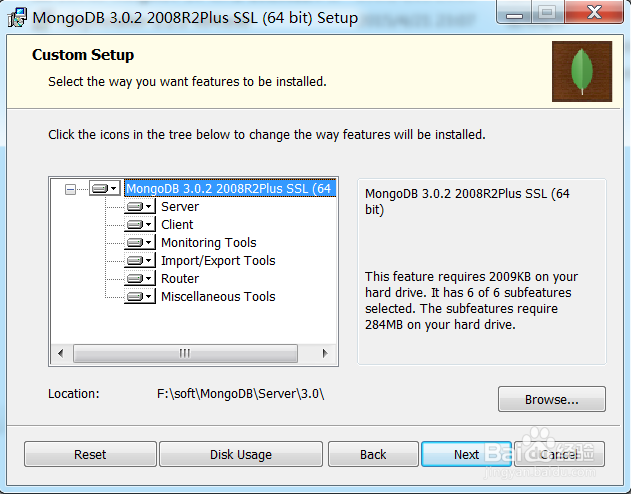631x494 pixels.
Task: Click the feature tree's left scroll arrow
Action: pyautogui.click(x=61, y=353)
